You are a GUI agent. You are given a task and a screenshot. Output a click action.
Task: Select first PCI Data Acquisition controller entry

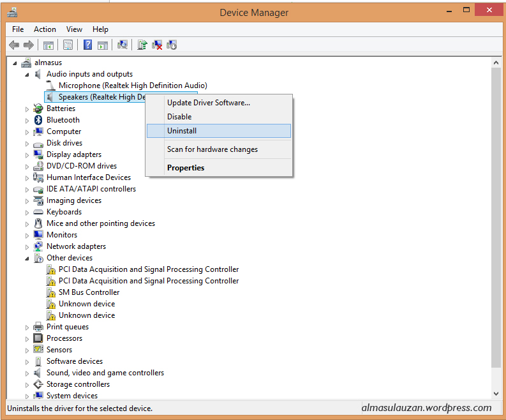(x=149, y=269)
